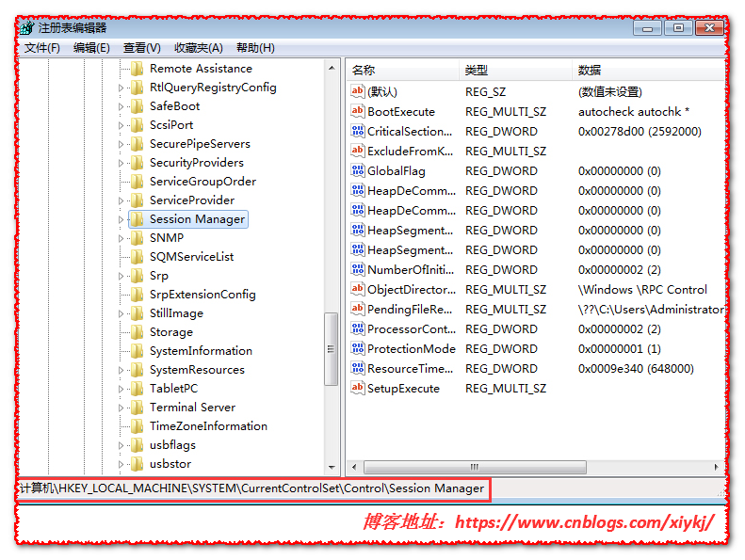Expand the StillImage node

[x=121, y=313]
